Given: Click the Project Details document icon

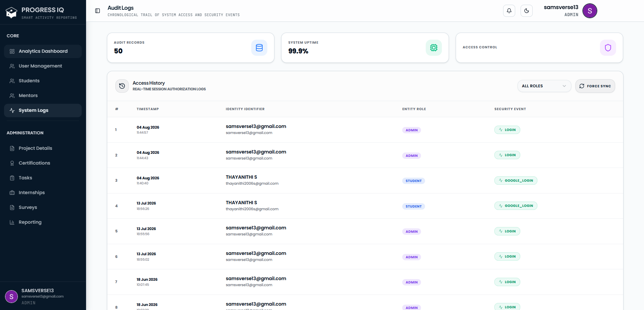Looking at the screenshot, I should (12, 148).
